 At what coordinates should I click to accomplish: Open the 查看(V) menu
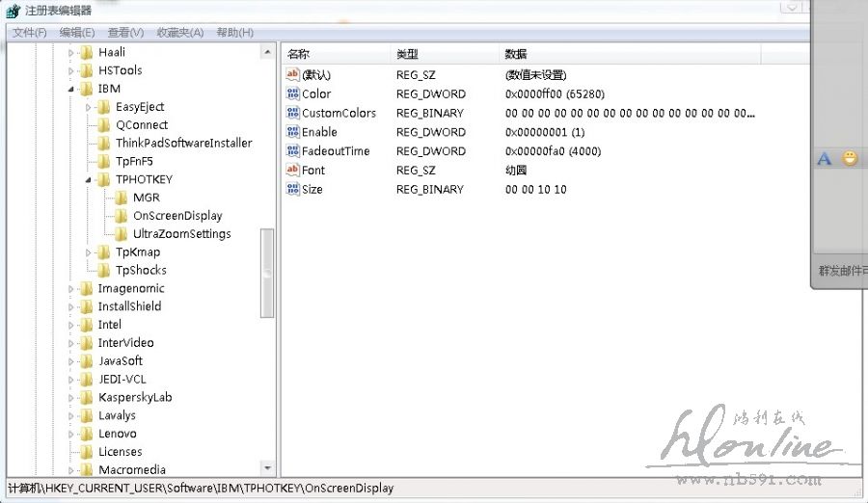125,33
